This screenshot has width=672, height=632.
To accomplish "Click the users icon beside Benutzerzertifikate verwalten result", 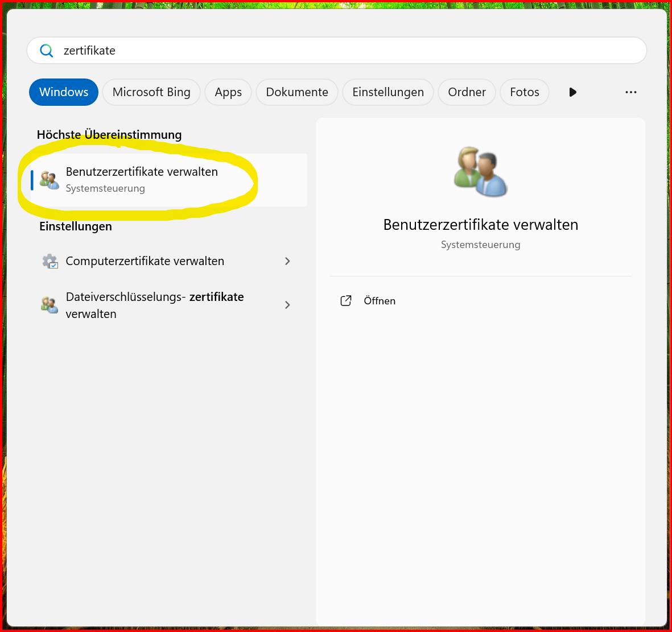I will [50, 180].
